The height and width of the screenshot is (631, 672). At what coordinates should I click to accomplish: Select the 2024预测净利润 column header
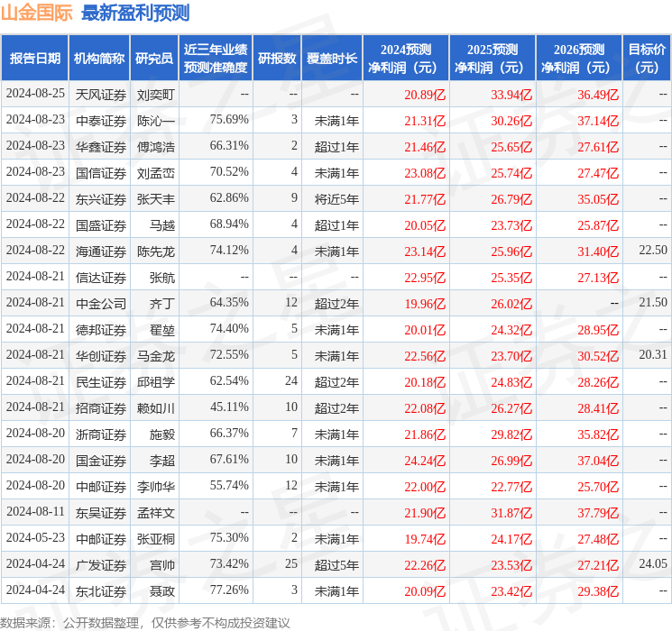[x=406, y=59]
